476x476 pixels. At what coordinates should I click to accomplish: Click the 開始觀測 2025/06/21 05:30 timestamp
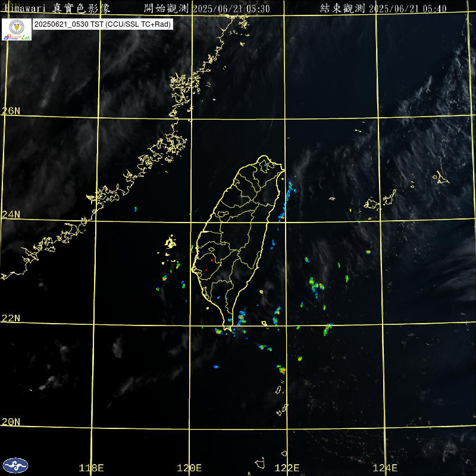pyautogui.click(x=206, y=8)
